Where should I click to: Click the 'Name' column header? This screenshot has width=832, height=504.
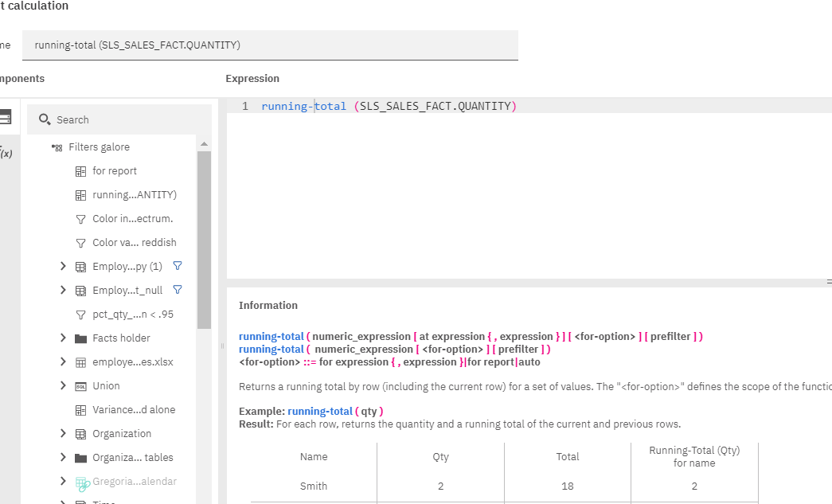pos(314,457)
